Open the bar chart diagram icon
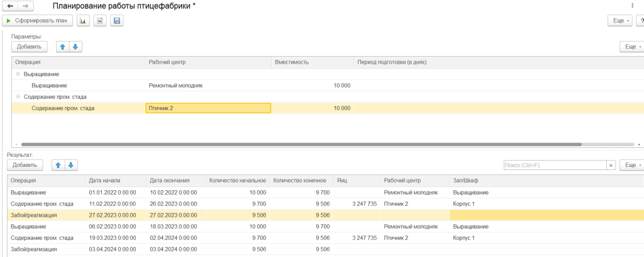Viewport: 644px width, 257px height. tap(83, 21)
